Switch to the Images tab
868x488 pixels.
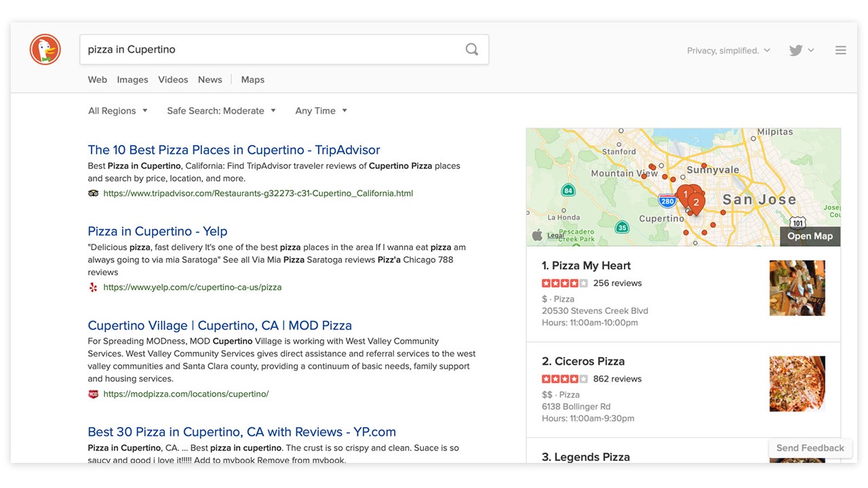point(132,80)
